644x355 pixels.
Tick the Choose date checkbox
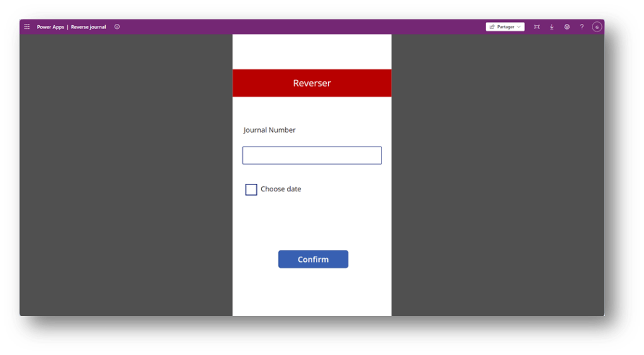[x=251, y=189]
